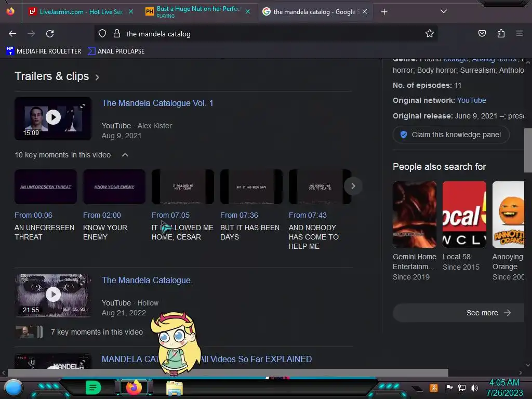Click the page vertical scrollbar thumb
This screenshot has height=399, width=532.
528,151
